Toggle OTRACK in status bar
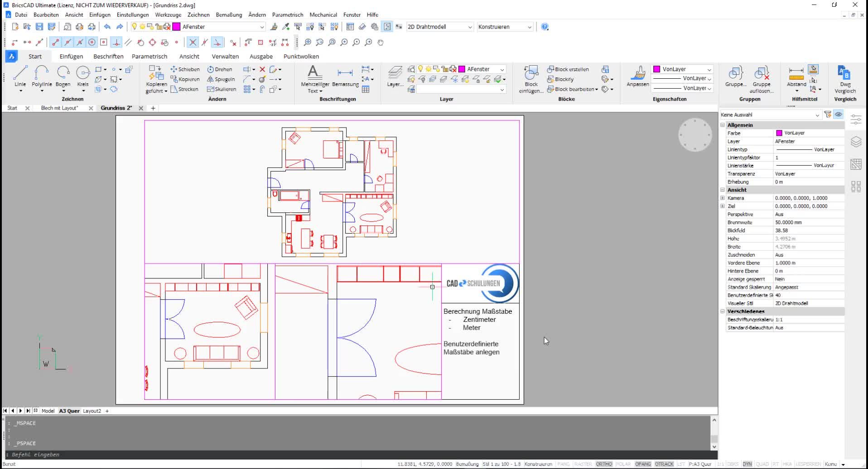Viewport: 868px width, 469px height. click(664, 464)
